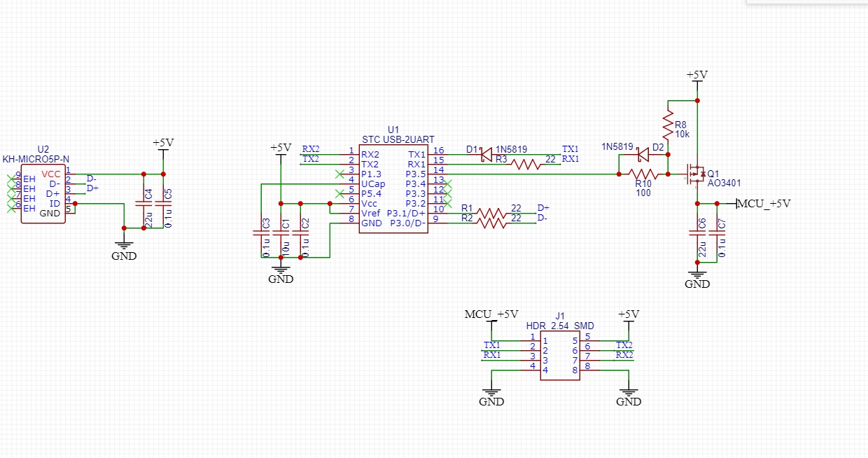The width and height of the screenshot is (868, 458).
Task: Click the D- net label after R2
Action: [x=542, y=218]
